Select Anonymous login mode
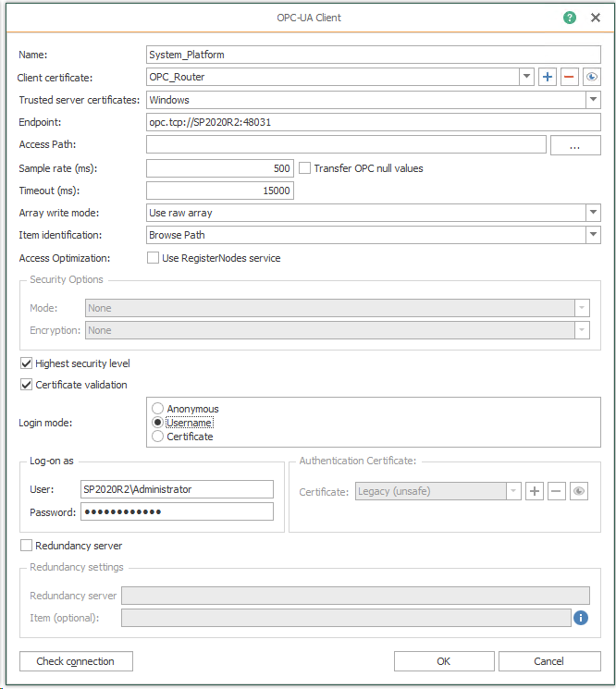The height and width of the screenshot is (689, 616). 157,409
